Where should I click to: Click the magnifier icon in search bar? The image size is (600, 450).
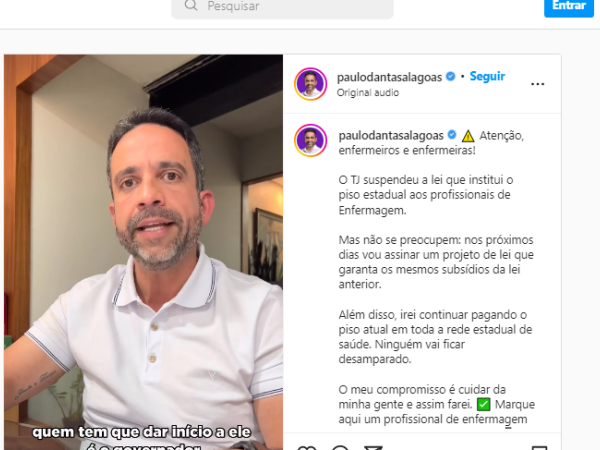pyautogui.click(x=191, y=5)
